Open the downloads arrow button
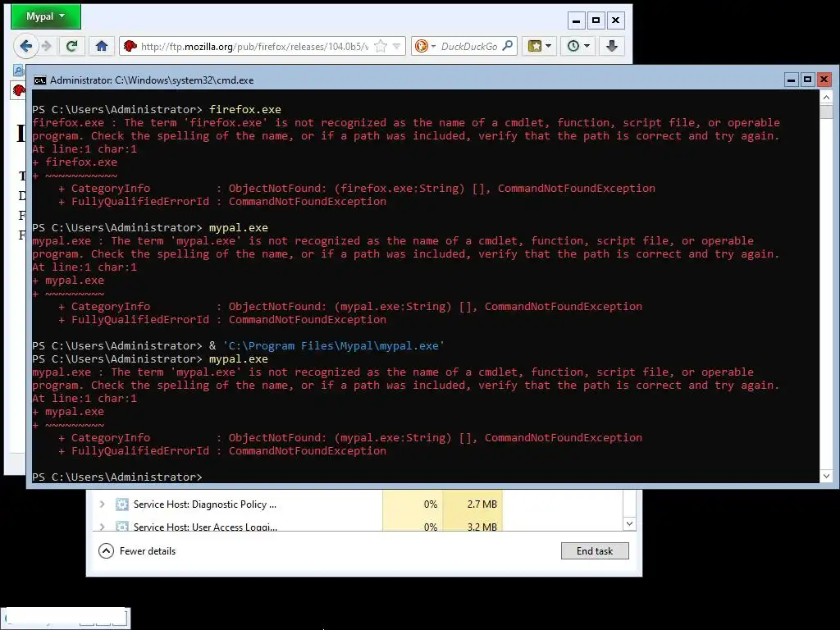Image resolution: width=840 pixels, height=630 pixels. (x=612, y=46)
